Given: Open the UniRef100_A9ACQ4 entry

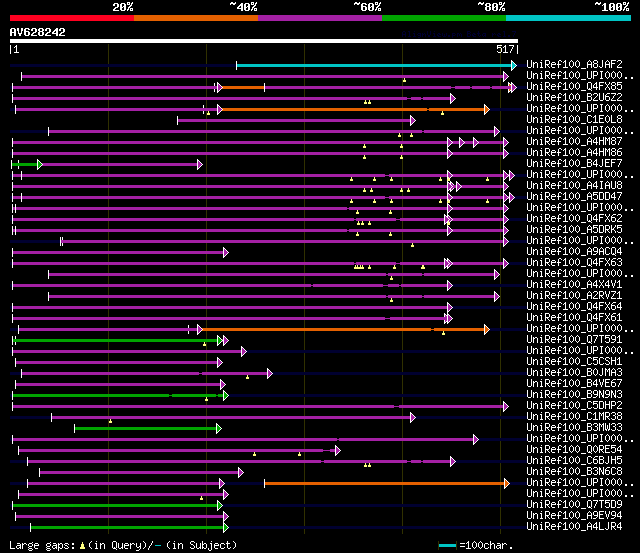Looking at the screenshot, I should click(574, 252).
